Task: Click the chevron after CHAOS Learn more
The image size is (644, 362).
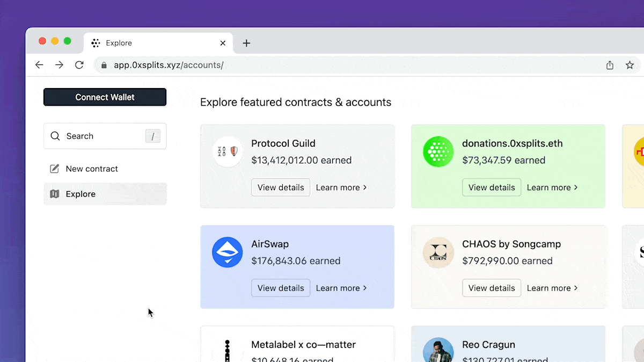Action: click(576, 288)
